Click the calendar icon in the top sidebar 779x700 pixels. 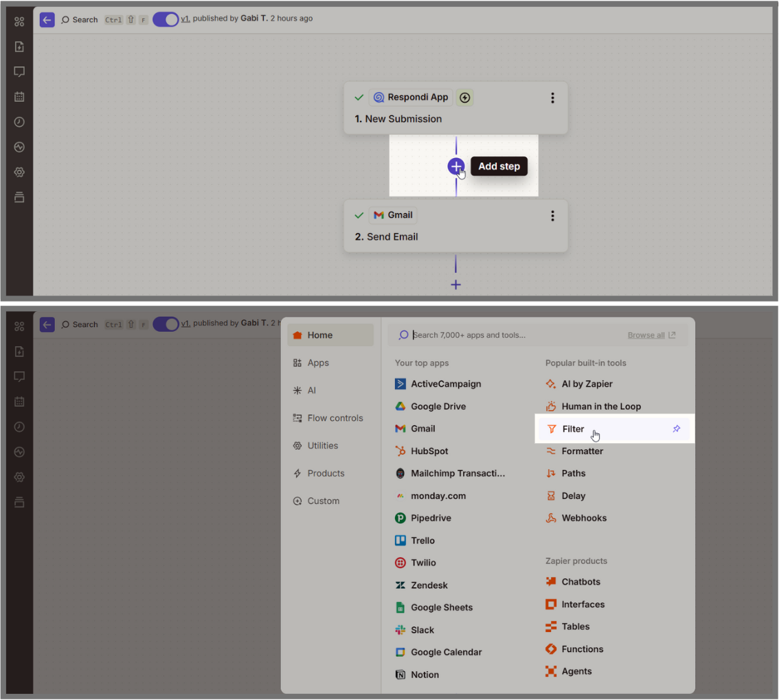point(19,97)
